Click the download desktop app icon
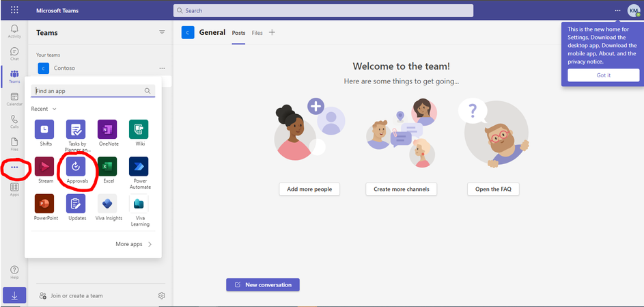Image resolution: width=644 pixels, height=307 pixels. tap(14, 295)
